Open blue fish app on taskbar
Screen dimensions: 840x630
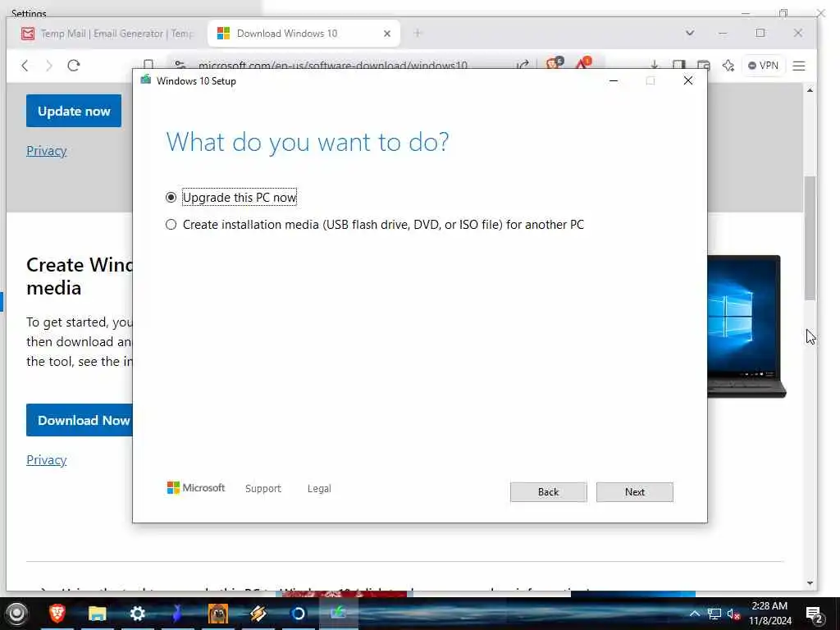(x=177, y=613)
